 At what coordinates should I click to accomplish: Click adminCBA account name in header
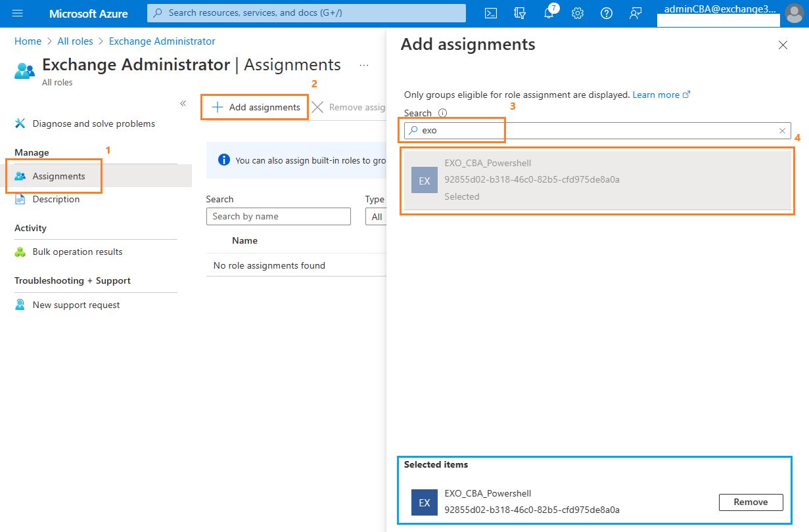tap(720, 9)
